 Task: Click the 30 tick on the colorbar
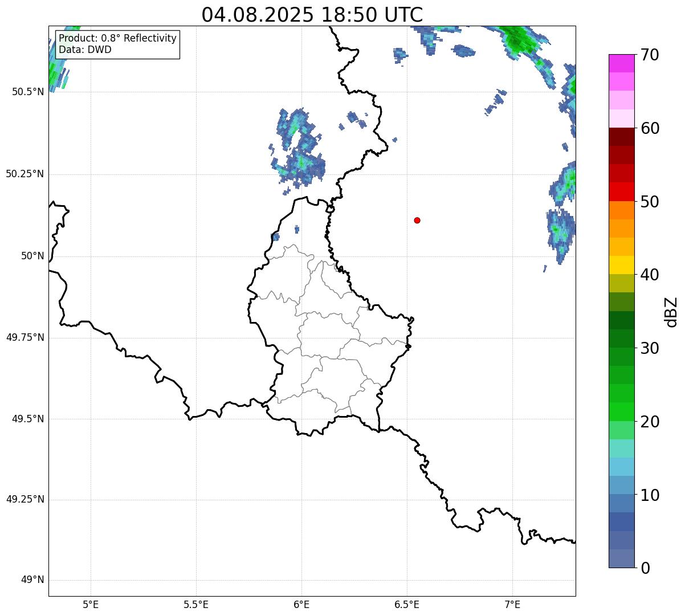pyautogui.click(x=650, y=348)
